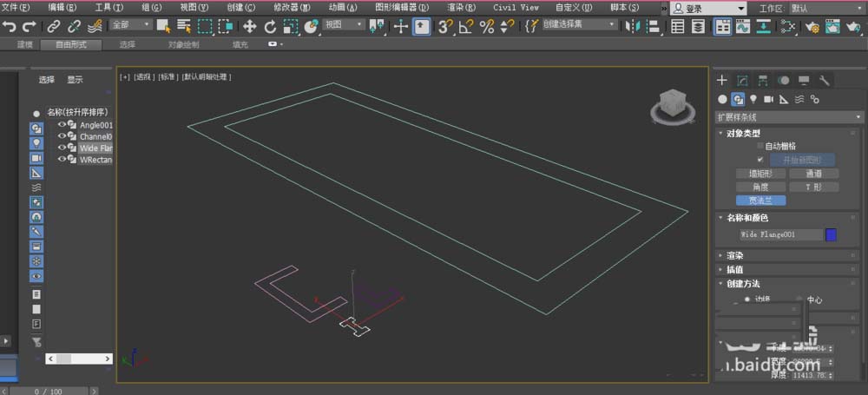The width and height of the screenshot is (868, 395).
Task: Switch to the Hierarchy panel icon
Action: click(x=763, y=81)
